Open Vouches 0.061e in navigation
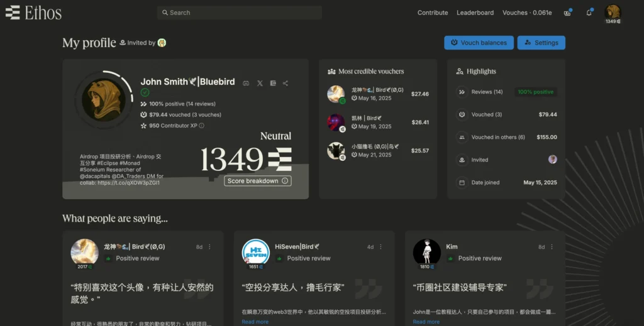 point(526,13)
